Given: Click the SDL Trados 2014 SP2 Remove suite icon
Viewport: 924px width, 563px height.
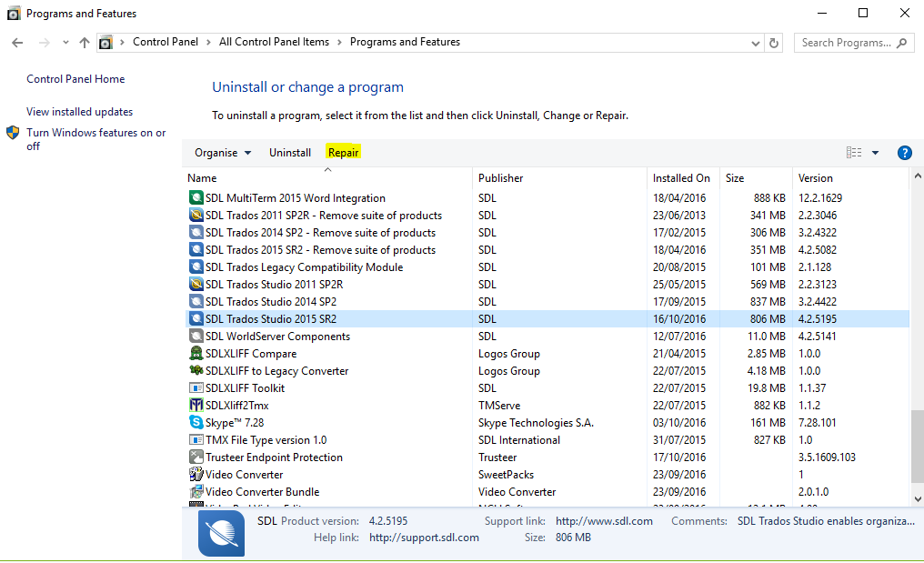Looking at the screenshot, I should pyautogui.click(x=196, y=232).
